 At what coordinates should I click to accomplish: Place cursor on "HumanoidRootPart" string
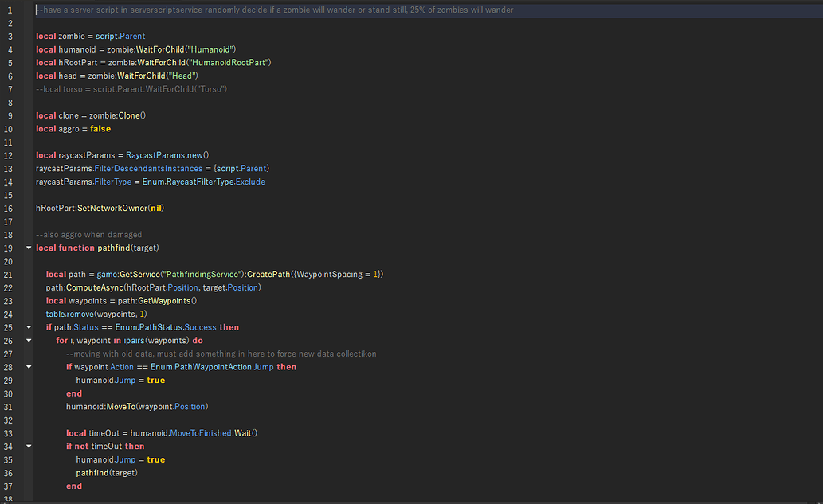[231, 63]
